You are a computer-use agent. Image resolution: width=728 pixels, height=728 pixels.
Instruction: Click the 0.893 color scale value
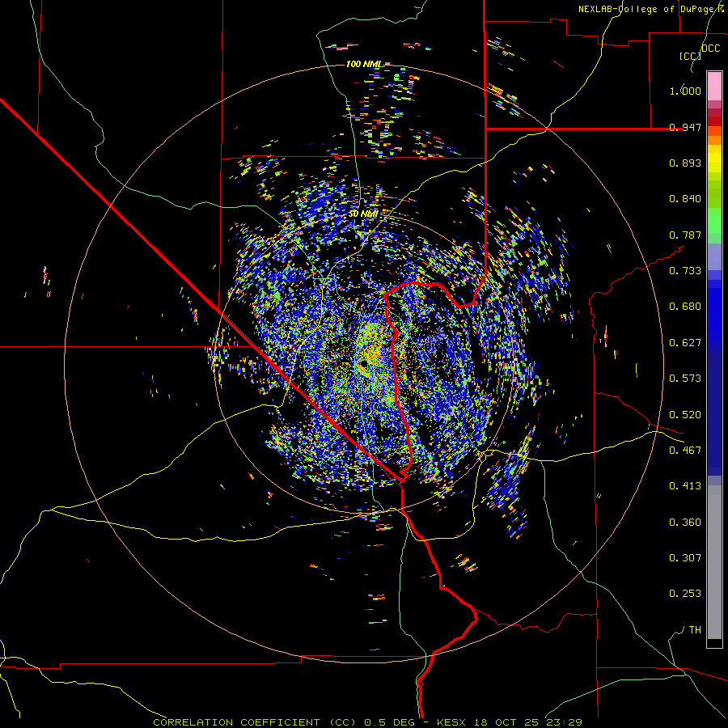click(x=685, y=163)
